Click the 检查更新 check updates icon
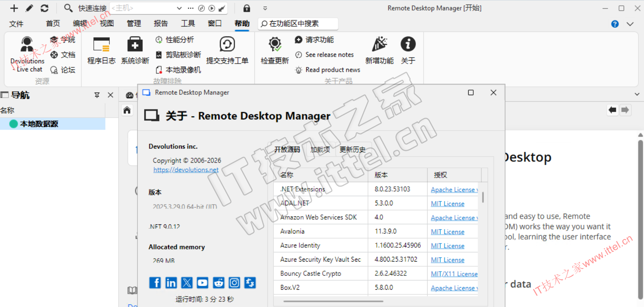The height and width of the screenshot is (307, 644). [274, 50]
